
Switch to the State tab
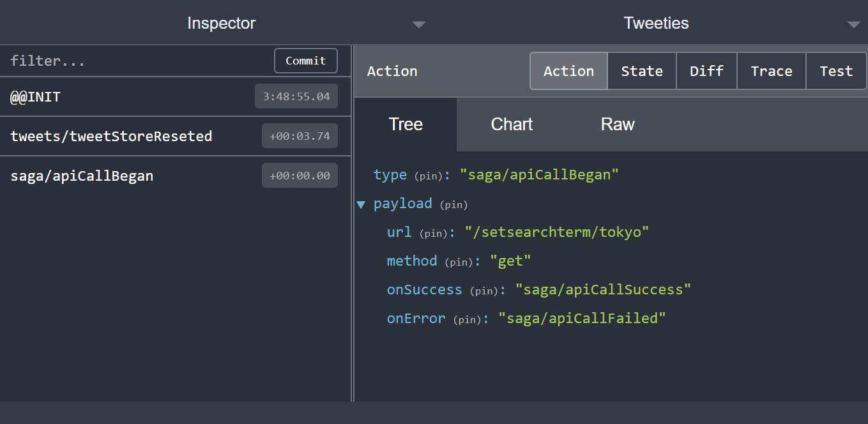(x=641, y=71)
